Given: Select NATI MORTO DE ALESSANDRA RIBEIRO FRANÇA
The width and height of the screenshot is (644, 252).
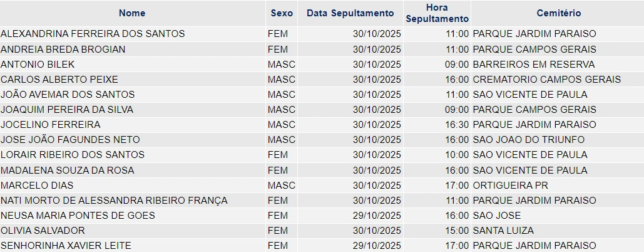Looking at the screenshot, I should point(114,200).
